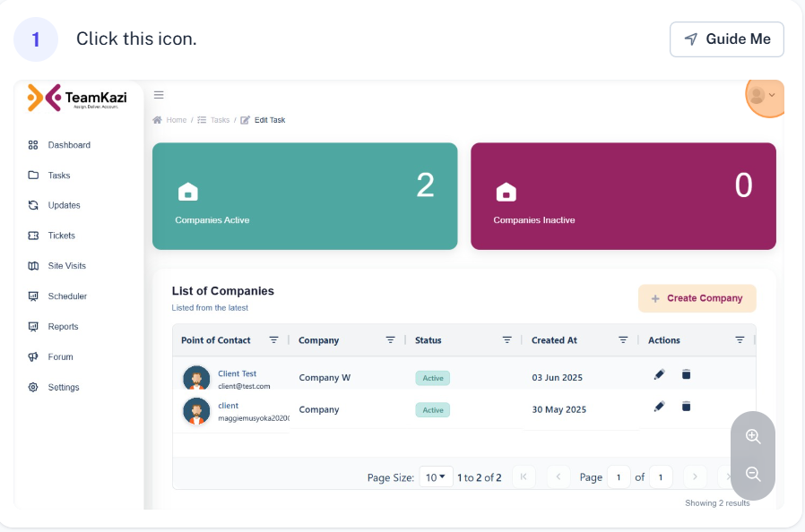Delete Company W with trash icon
Screen dimensions: 805x532
coord(686,374)
